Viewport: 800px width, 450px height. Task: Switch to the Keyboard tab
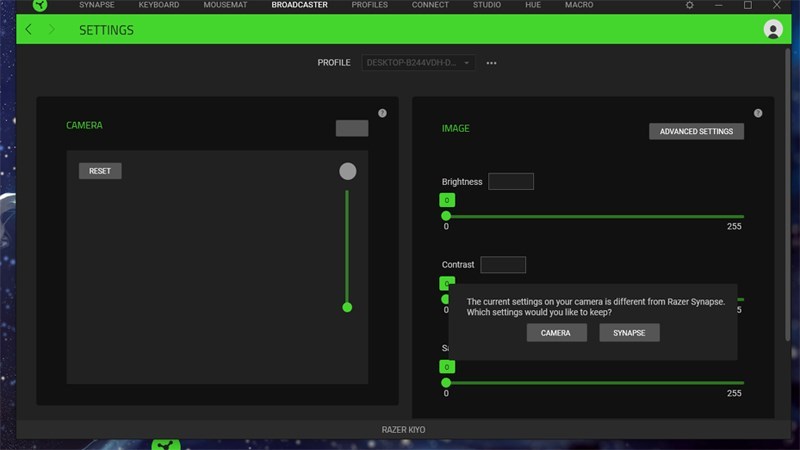click(159, 5)
